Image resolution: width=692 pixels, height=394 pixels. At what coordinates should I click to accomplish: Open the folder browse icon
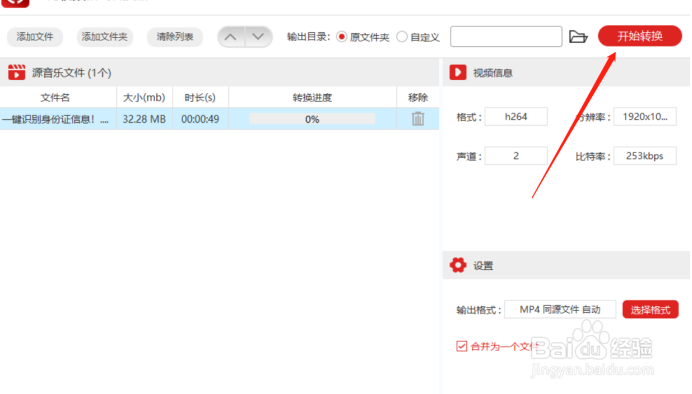(578, 37)
